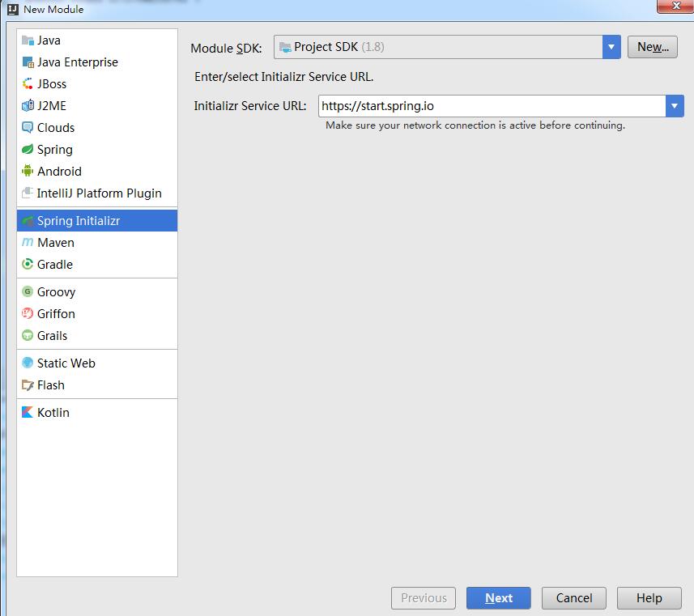Click the Griffon icon

28,313
